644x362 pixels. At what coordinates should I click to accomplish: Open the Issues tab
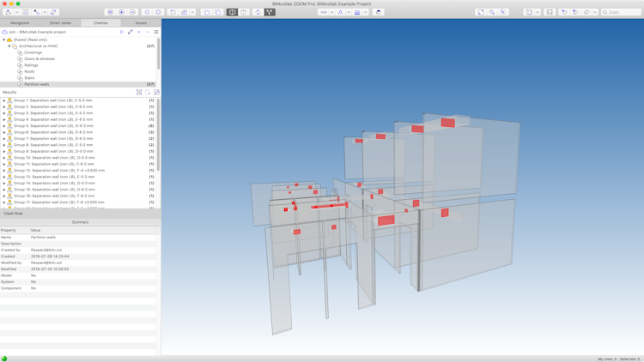[x=141, y=23]
